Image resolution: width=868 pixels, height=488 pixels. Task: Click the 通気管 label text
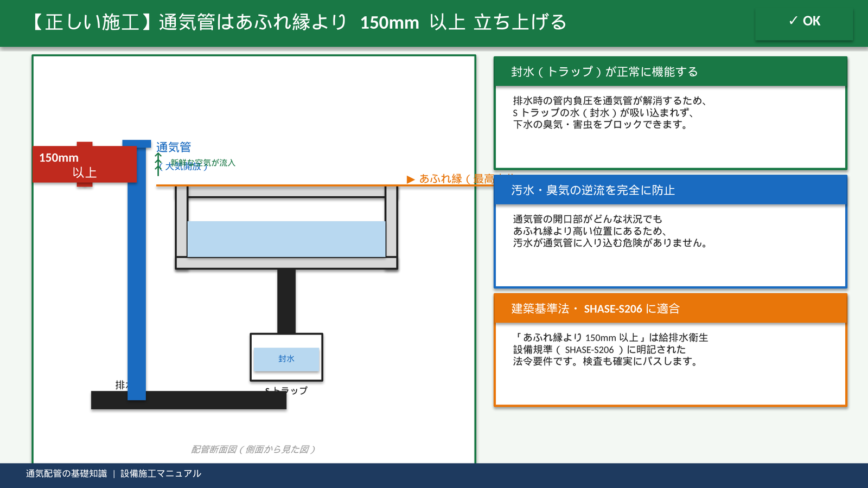pyautogui.click(x=174, y=147)
